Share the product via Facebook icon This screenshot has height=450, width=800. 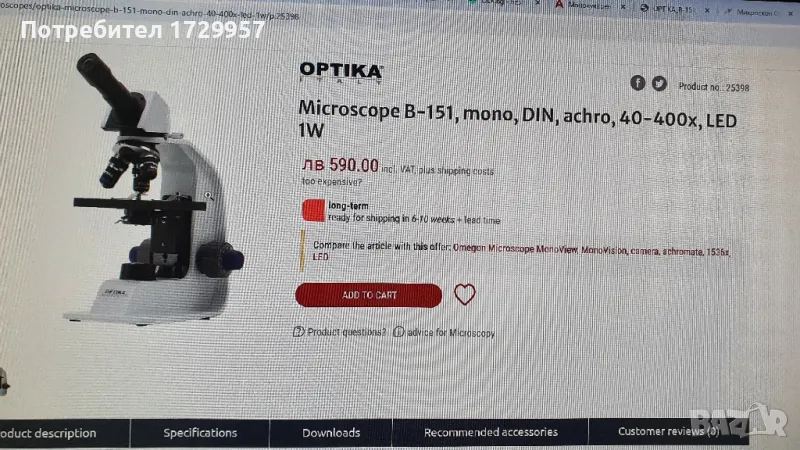point(637,83)
